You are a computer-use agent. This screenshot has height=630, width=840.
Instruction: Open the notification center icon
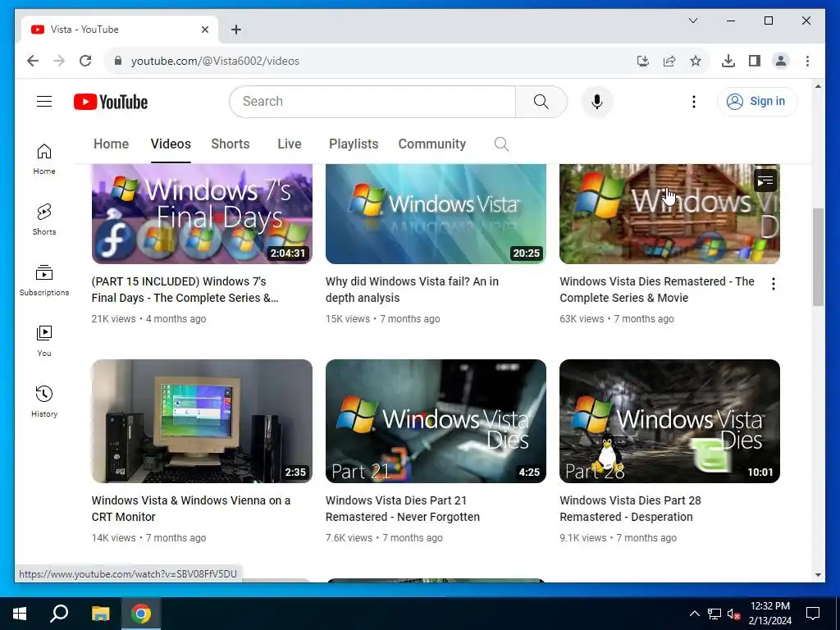(813, 614)
